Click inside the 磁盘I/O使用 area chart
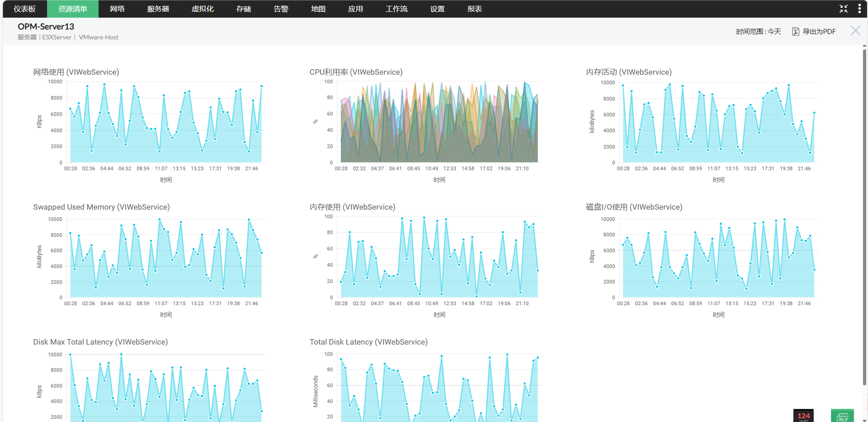The image size is (868, 422). pos(718,257)
